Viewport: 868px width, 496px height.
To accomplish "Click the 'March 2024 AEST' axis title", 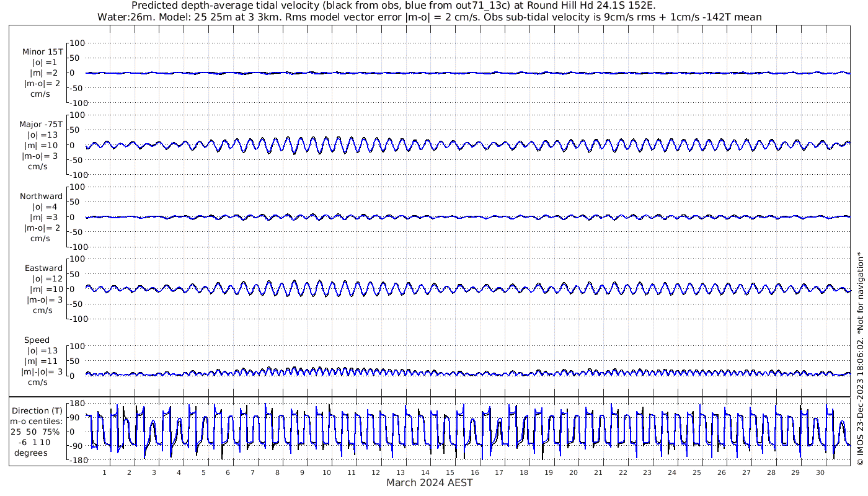I will click(x=430, y=483).
